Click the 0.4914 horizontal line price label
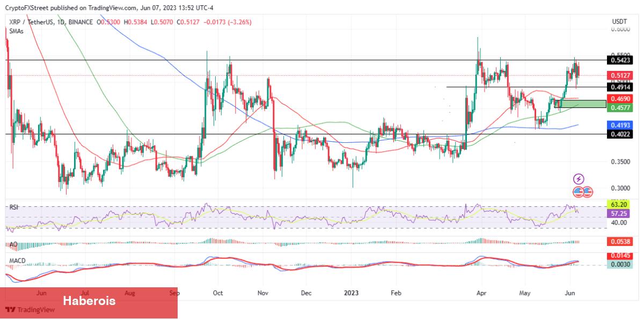The width and height of the screenshot is (644, 319). (x=620, y=87)
